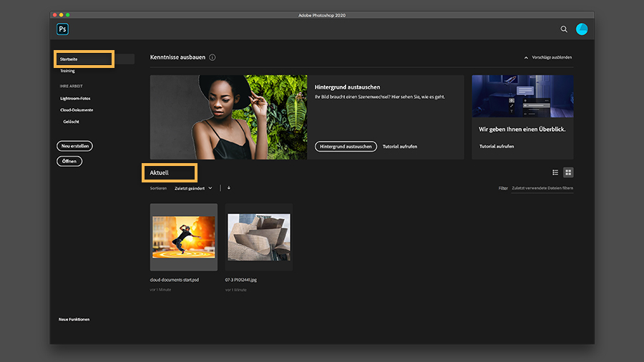Click the Öffnen button

69,161
